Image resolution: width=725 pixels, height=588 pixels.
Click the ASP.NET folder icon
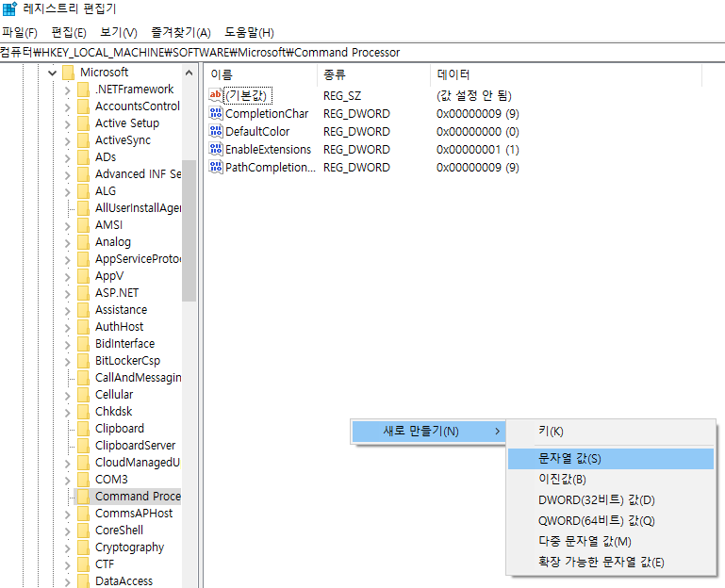click(x=83, y=293)
